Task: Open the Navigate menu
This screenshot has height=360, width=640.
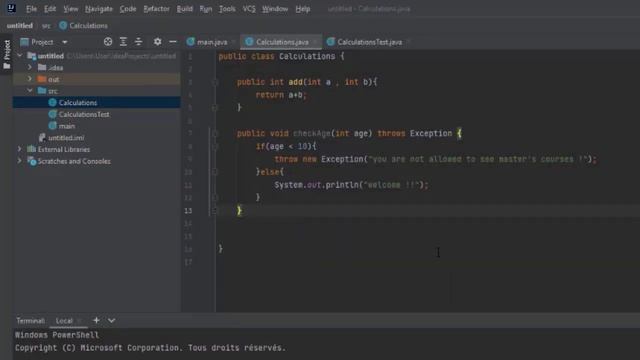Action: tap(99, 9)
